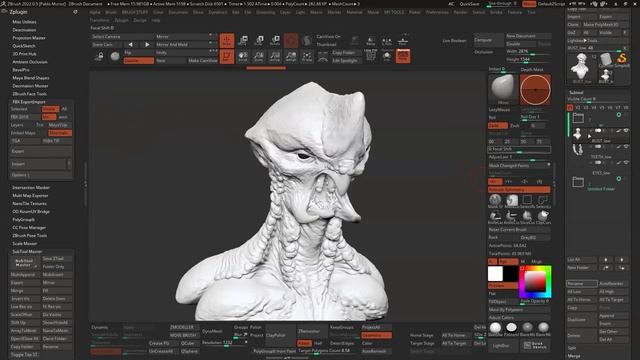Viewport: 640px width, 360px height.
Task: Choose the SelectRect brush icon
Action: click(527, 200)
